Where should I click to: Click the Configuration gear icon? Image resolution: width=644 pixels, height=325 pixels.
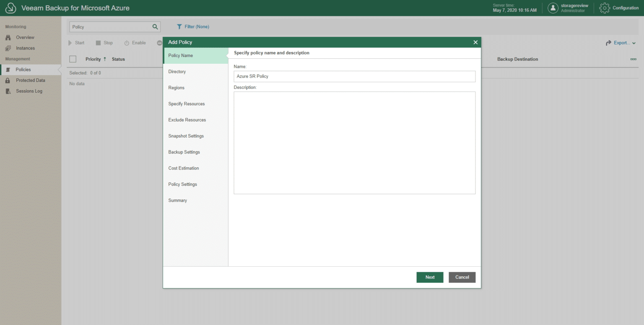click(605, 8)
